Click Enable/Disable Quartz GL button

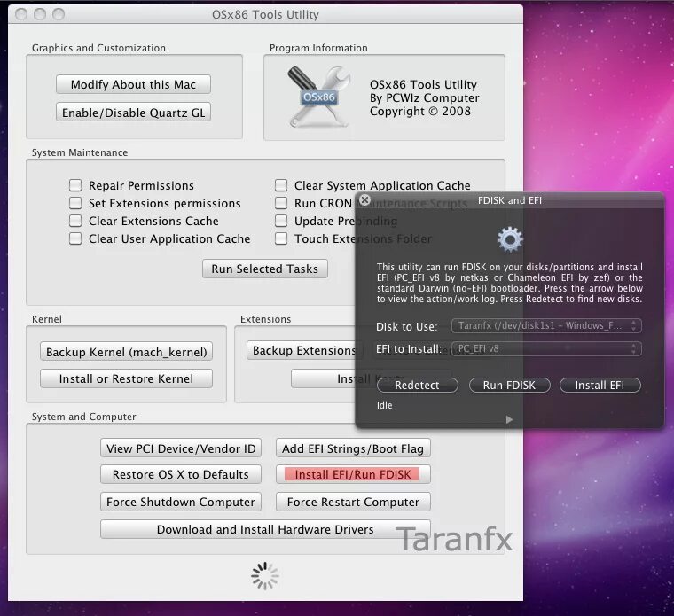coord(133,113)
